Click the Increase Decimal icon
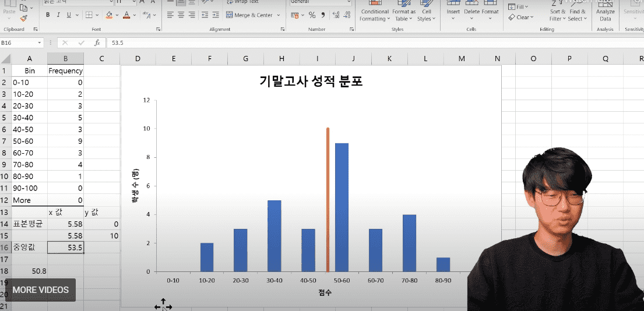 point(336,15)
